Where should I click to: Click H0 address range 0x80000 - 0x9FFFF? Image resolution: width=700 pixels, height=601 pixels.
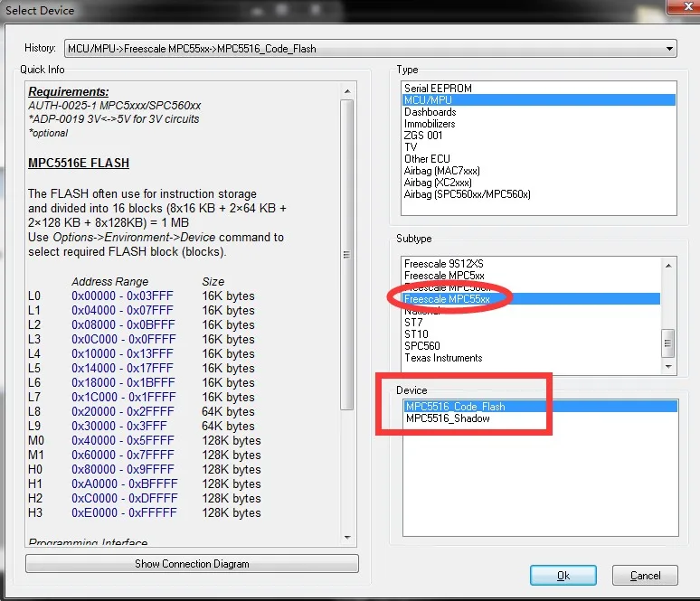coord(123,469)
